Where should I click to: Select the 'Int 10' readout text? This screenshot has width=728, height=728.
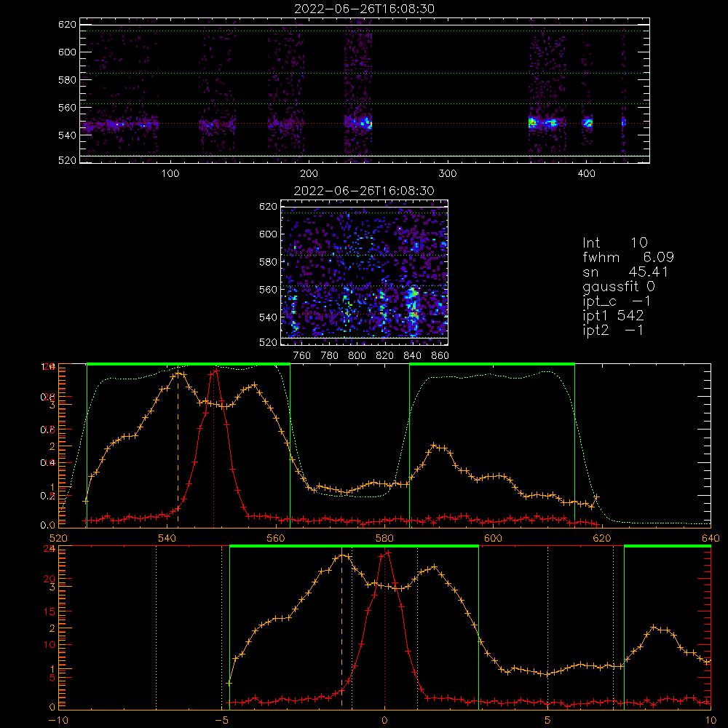614,242
